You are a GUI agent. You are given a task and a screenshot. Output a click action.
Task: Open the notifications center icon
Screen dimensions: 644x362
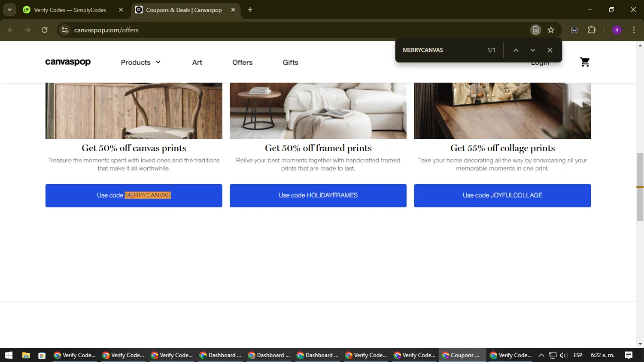629,355
